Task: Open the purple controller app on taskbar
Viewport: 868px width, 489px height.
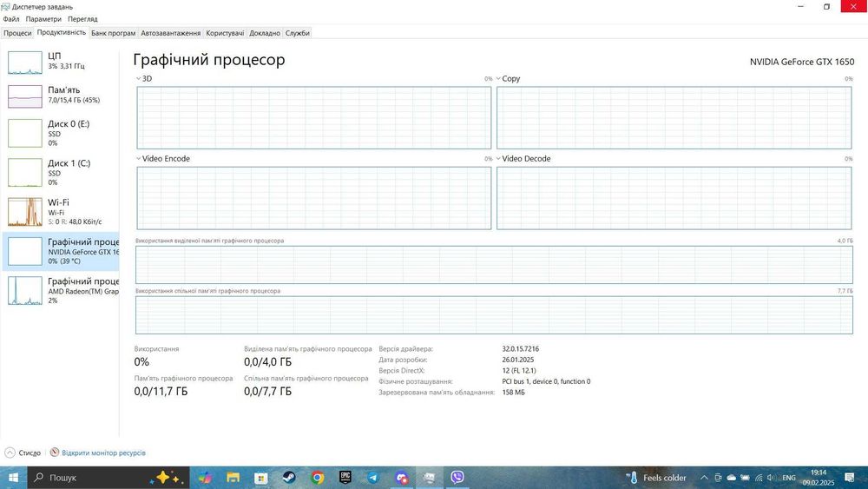Action: coord(401,478)
